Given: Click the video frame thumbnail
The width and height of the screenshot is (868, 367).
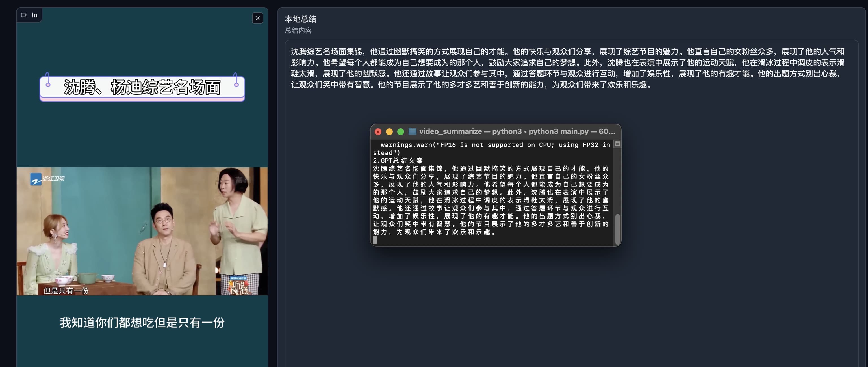Looking at the screenshot, I should [x=142, y=231].
